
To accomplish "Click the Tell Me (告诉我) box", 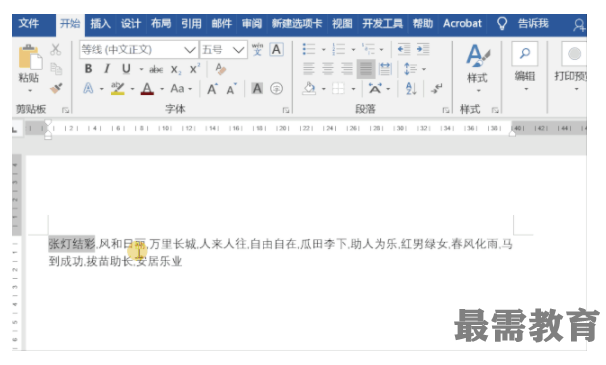I will coord(533,24).
